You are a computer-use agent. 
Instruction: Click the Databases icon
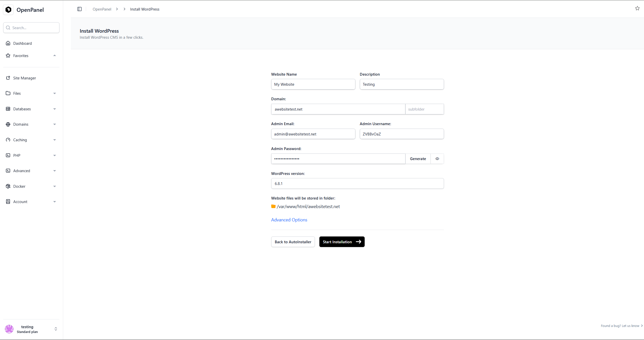8,109
